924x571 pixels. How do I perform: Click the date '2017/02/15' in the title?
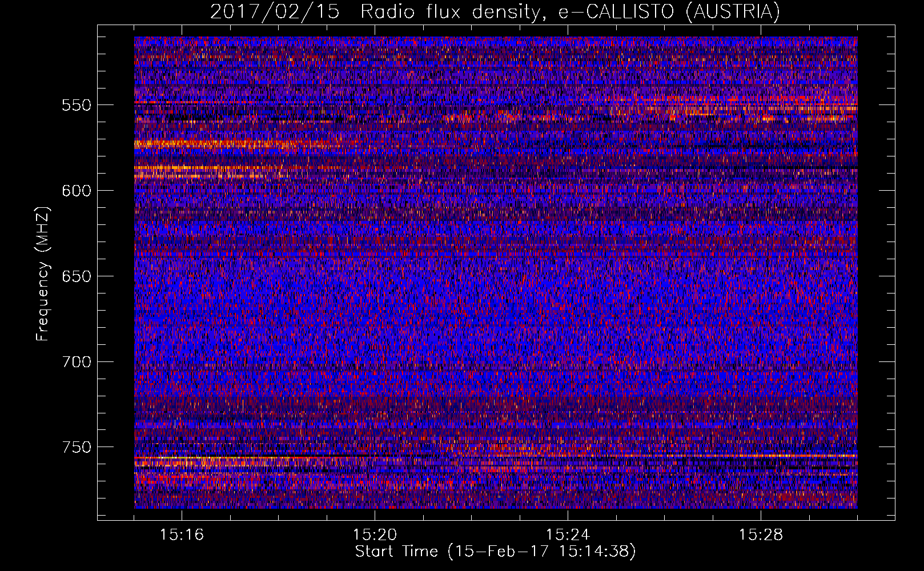click(x=274, y=12)
